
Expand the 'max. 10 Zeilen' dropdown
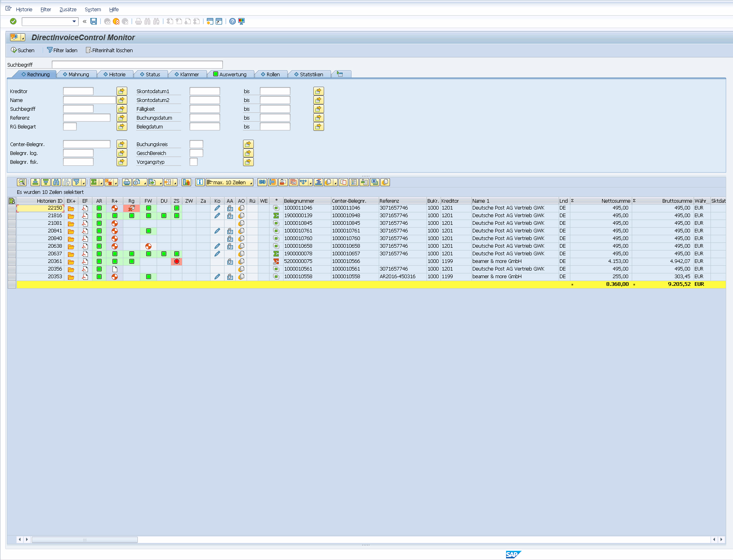[x=251, y=183]
